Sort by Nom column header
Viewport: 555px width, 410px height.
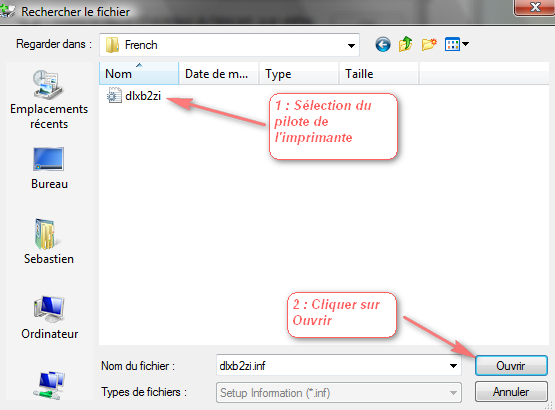click(x=139, y=74)
